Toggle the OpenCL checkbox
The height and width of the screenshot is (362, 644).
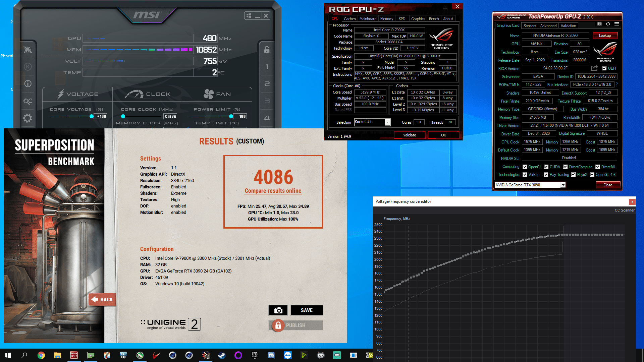pos(525,167)
